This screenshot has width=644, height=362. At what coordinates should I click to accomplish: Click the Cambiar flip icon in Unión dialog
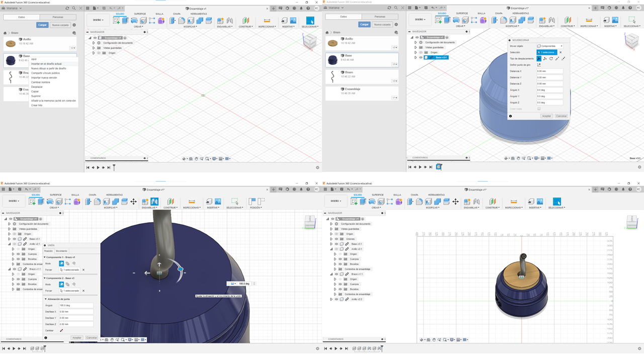[x=61, y=330]
